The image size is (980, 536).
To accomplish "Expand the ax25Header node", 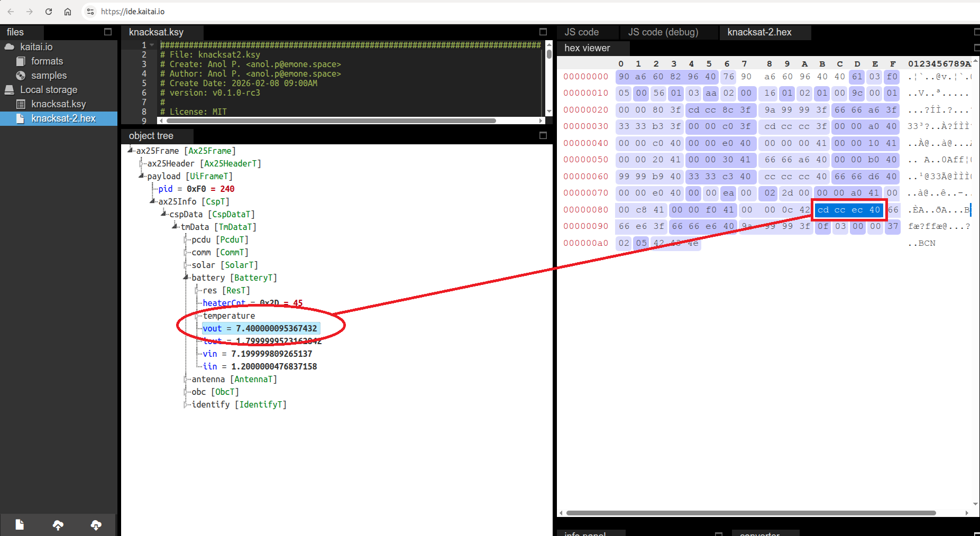I will [x=141, y=164].
